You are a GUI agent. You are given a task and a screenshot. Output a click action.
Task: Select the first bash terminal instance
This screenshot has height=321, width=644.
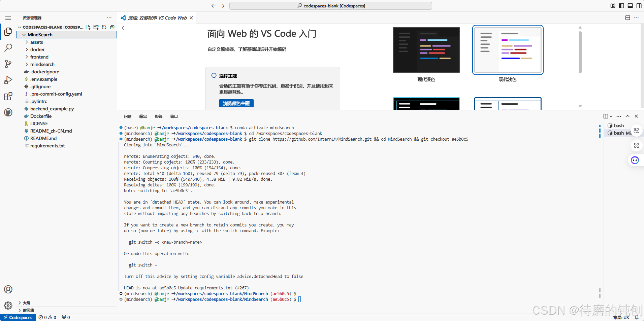click(x=618, y=126)
